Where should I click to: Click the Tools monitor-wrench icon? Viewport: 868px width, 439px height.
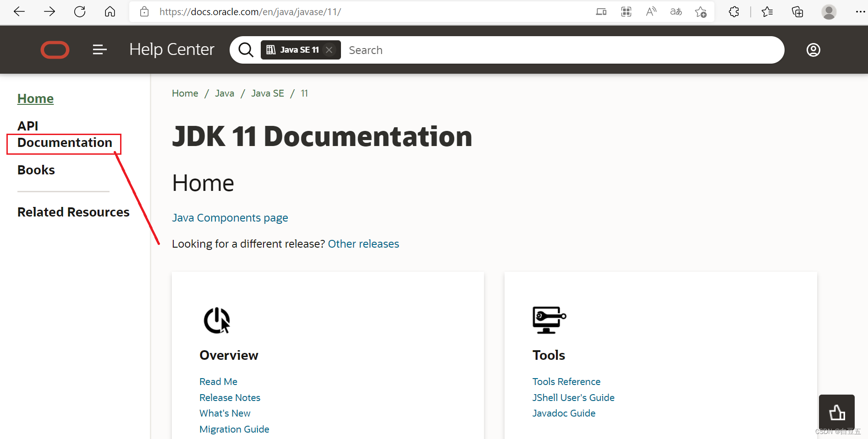[x=549, y=320]
